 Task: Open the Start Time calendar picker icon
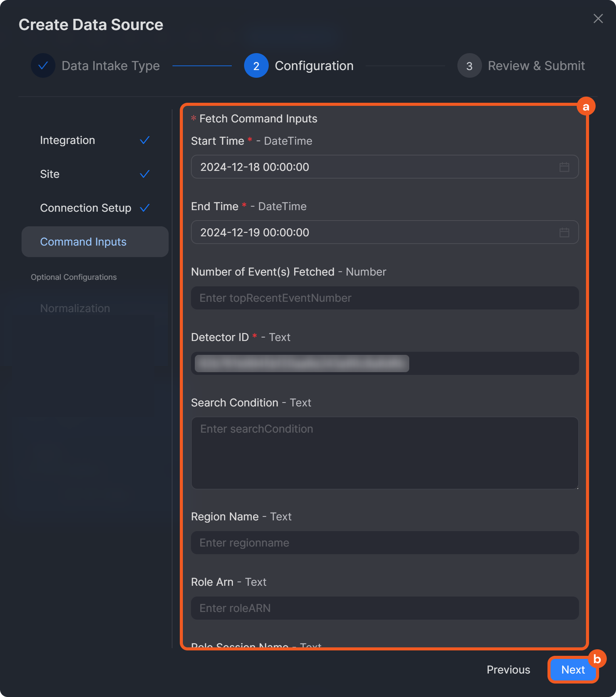pos(564,167)
